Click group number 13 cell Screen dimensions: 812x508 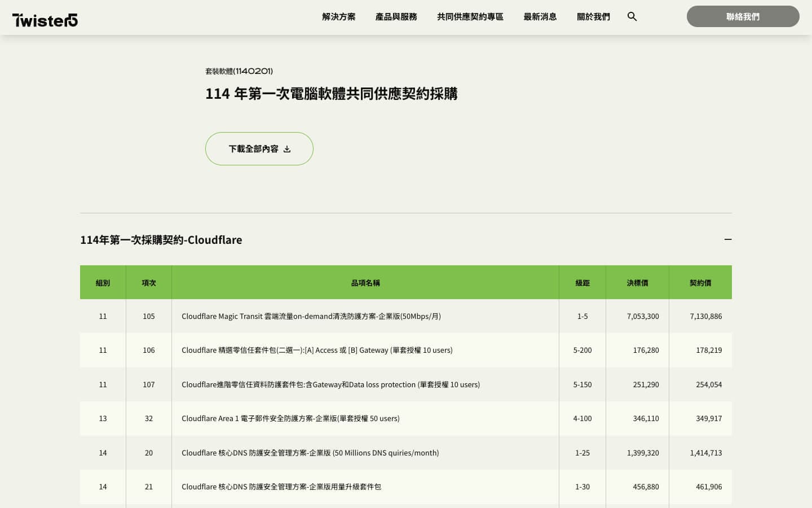103,418
